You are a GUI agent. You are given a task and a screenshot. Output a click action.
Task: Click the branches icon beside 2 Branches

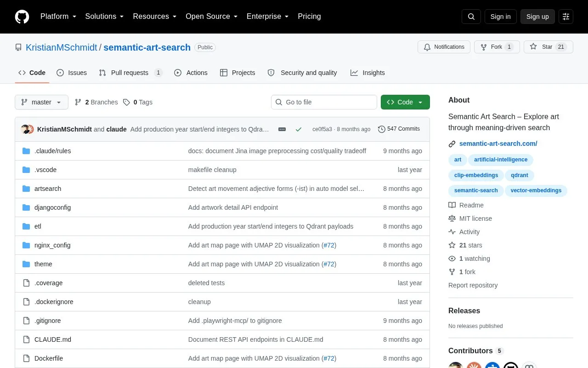(x=78, y=102)
